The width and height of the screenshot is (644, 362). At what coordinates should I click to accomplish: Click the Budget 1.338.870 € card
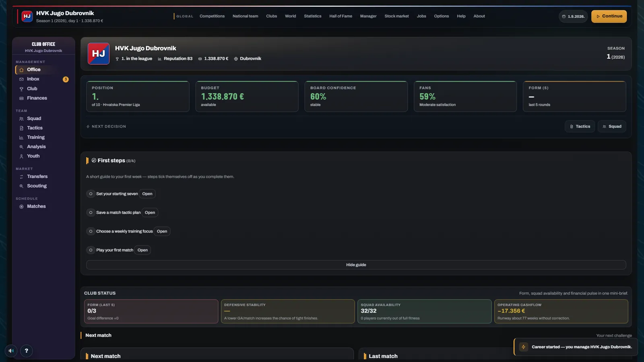coord(247,97)
